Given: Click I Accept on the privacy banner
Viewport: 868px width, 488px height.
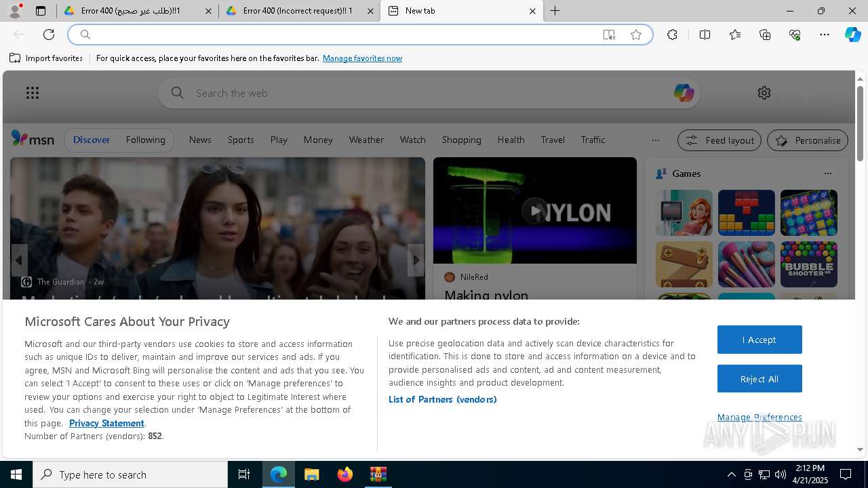Looking at the screenshot, I should click(759, 340).
